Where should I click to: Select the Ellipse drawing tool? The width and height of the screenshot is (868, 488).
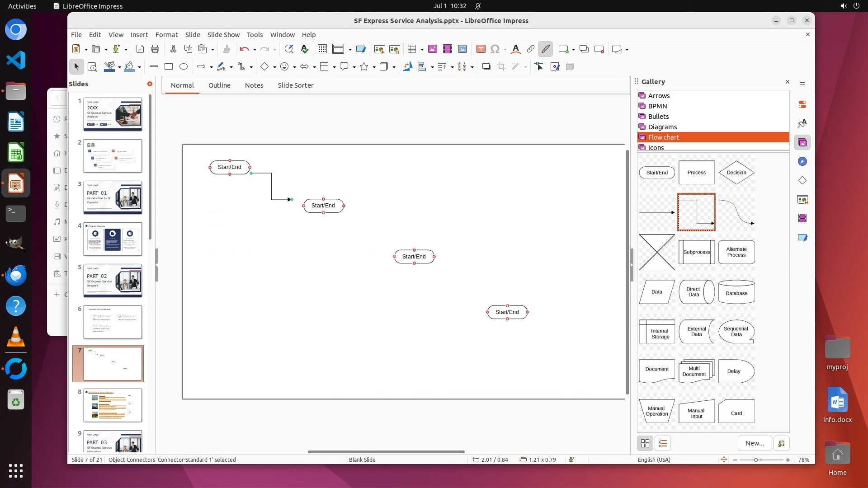coord(184,67)
